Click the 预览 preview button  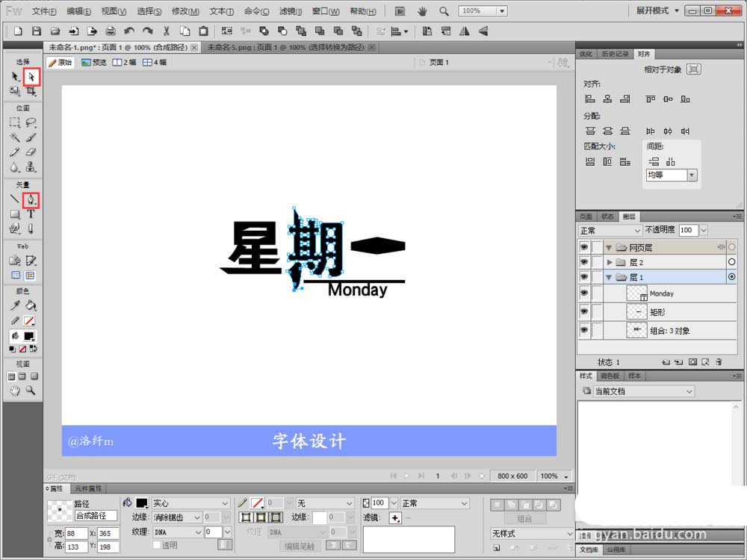click(x=94, y=63)
